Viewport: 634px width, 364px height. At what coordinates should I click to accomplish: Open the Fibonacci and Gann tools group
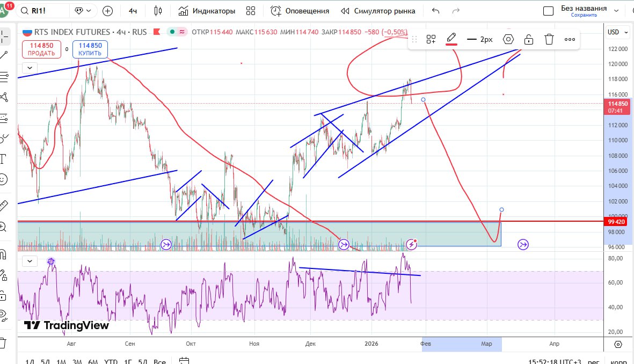tap(4, 76)
